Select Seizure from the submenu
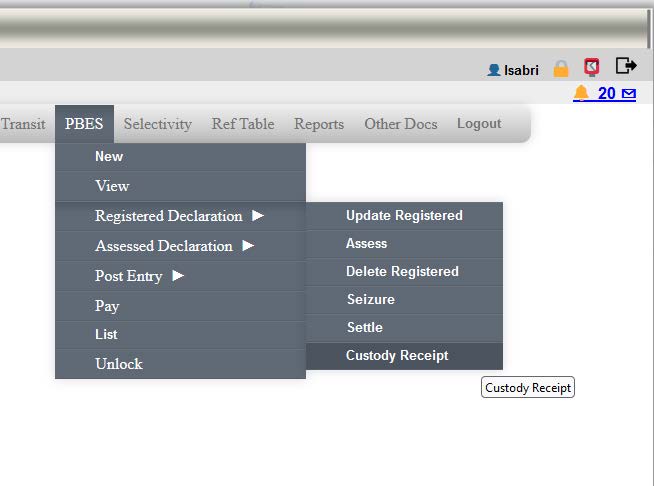 click(x=370, y=299)
